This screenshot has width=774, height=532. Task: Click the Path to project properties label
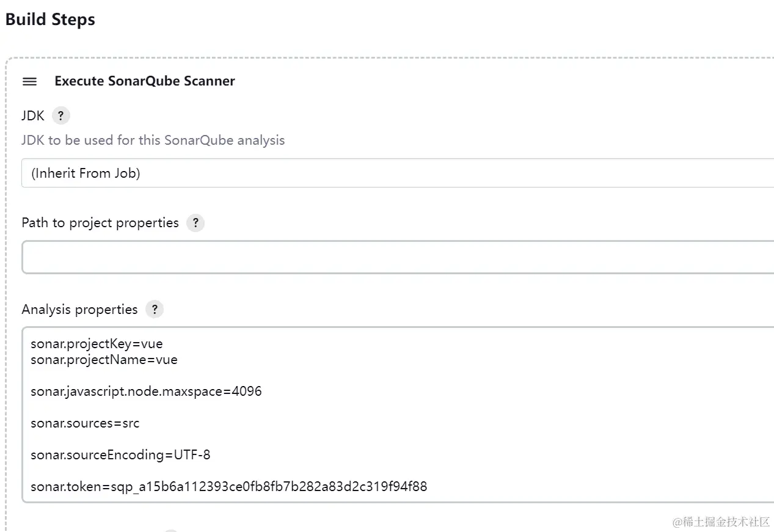pos(100,223)
